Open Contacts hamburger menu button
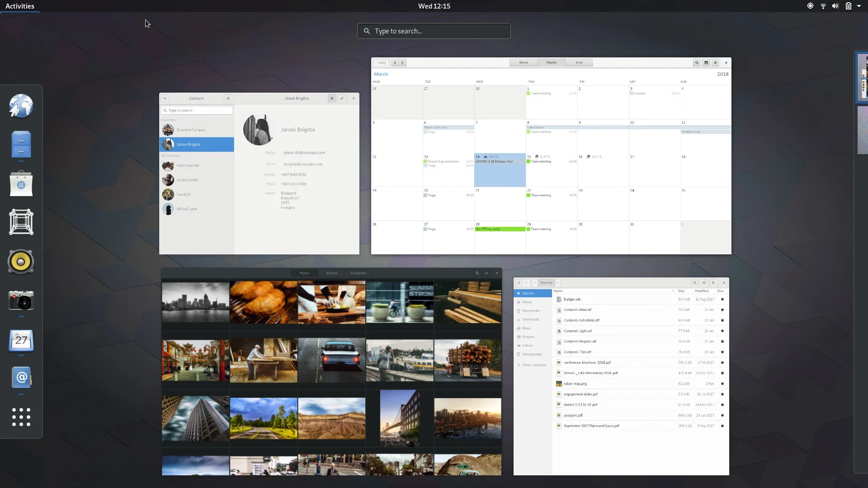Image resolution: width=868 pixels, height=488 pixels. (x=228, y=98)
